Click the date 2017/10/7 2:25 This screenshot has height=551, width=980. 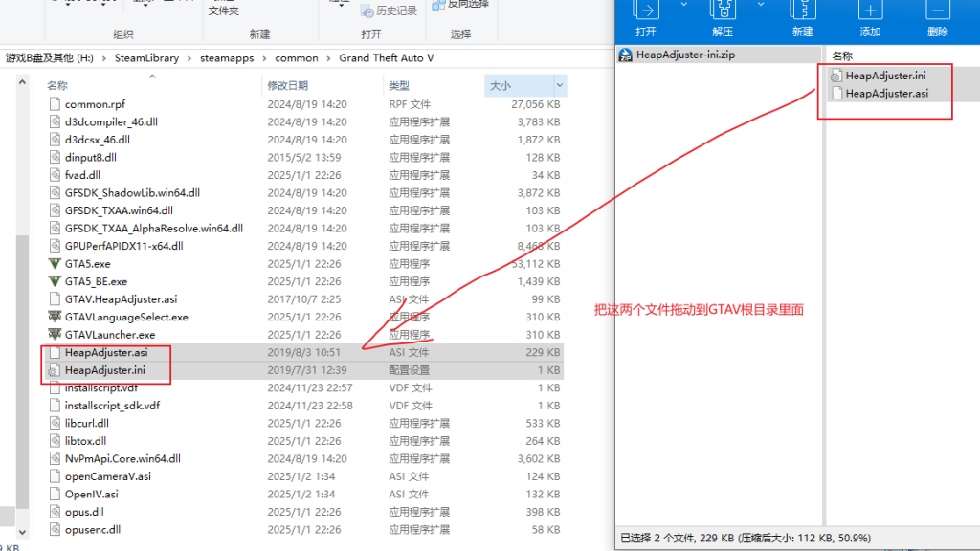point(303,299)
